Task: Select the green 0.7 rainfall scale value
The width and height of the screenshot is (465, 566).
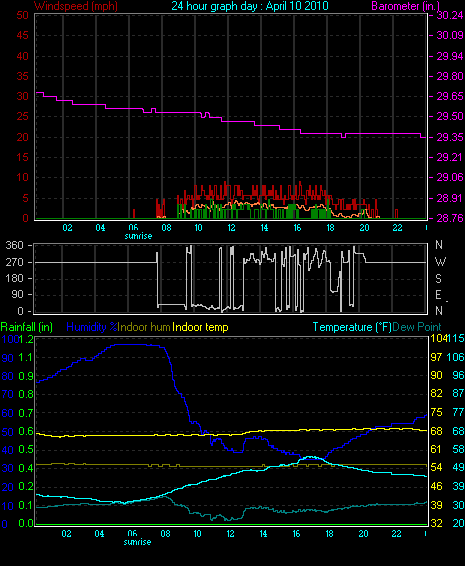Action: (x=26, y=413)
